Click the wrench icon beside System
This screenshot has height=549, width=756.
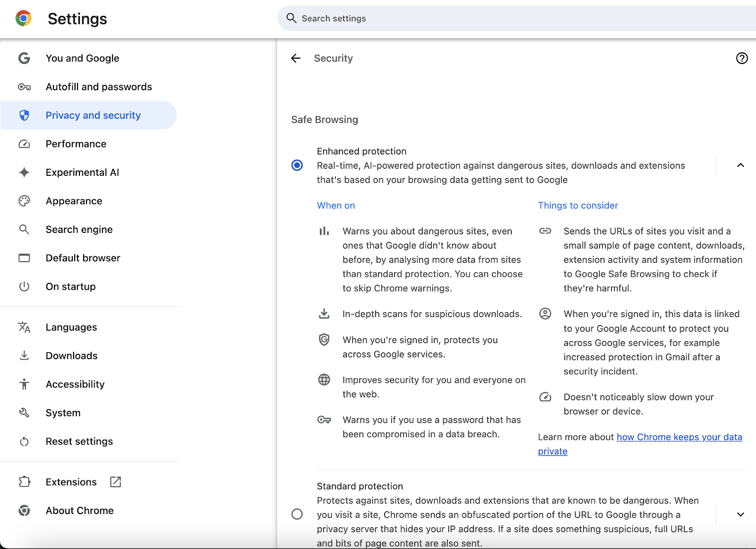point(24,413)
